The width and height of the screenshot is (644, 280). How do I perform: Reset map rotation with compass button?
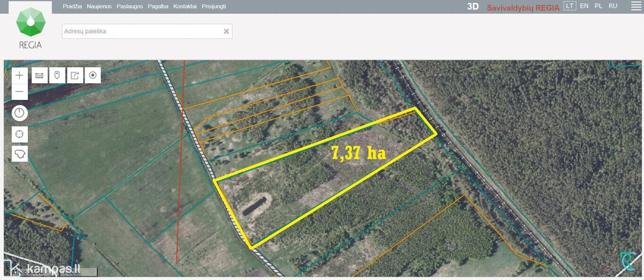coord(20,113)
